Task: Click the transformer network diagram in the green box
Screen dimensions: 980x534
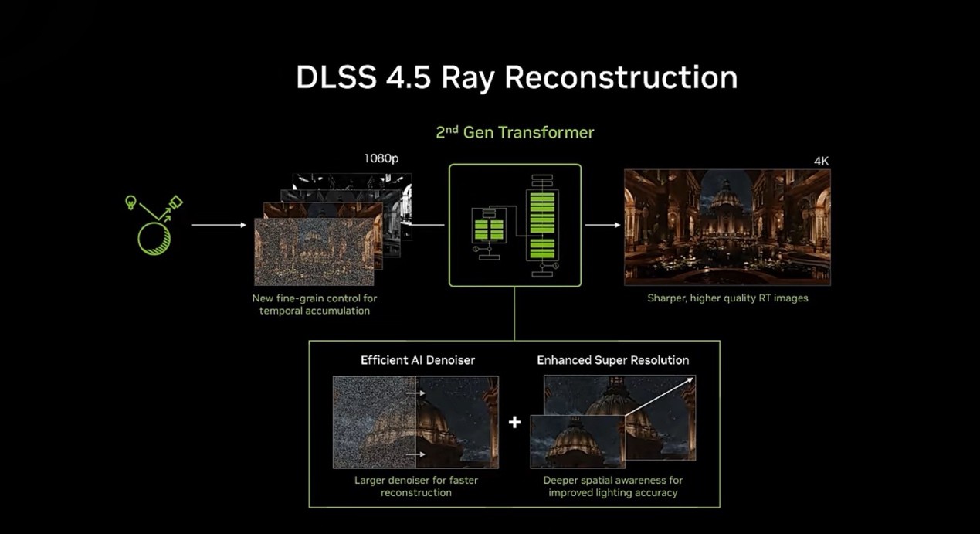Action: [x=514, y=225]
